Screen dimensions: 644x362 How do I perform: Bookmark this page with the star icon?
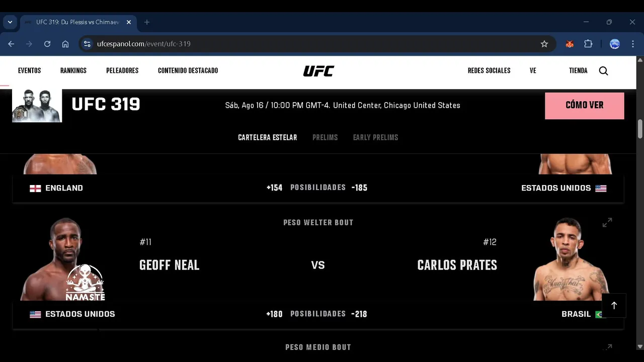[x=544, y=44]
